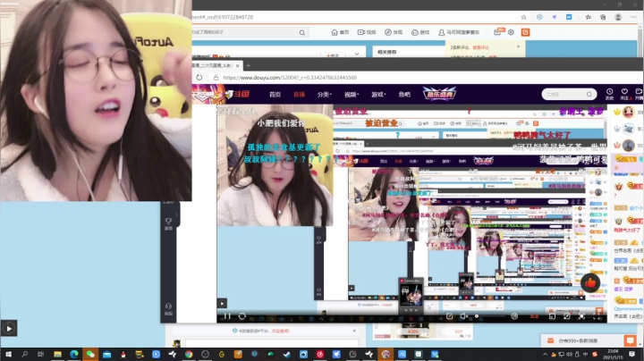Change the red stream quality setting
644x361 pixels.
tap(535, 316)
